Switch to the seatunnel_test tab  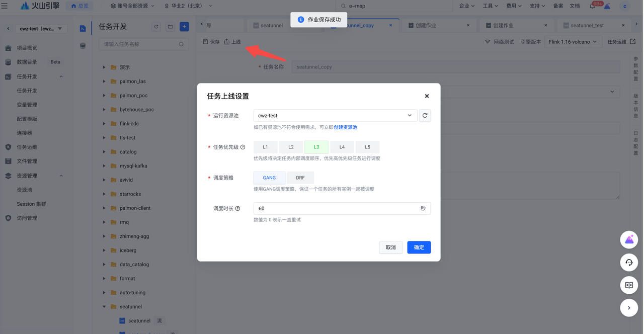click(587, 25)
